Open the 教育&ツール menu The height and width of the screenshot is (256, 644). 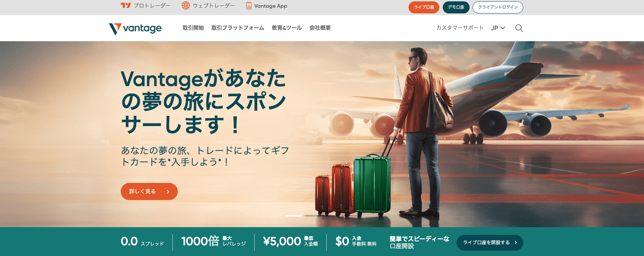[x=287, y=28]
